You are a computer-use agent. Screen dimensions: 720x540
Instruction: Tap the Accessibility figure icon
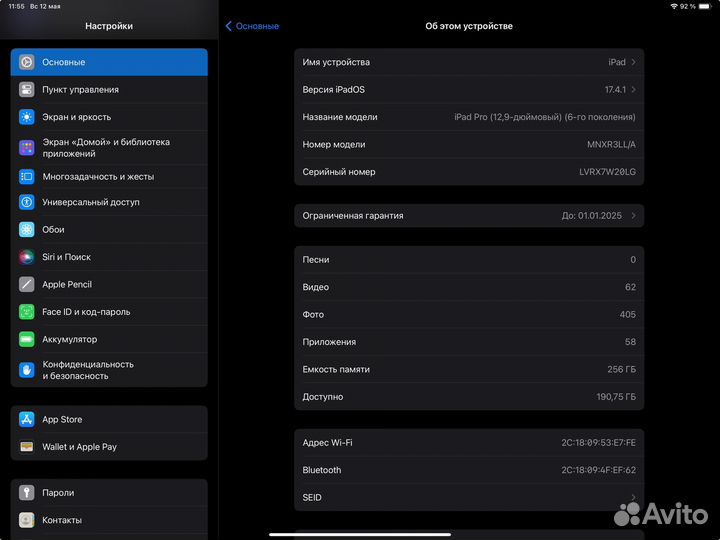27,202
